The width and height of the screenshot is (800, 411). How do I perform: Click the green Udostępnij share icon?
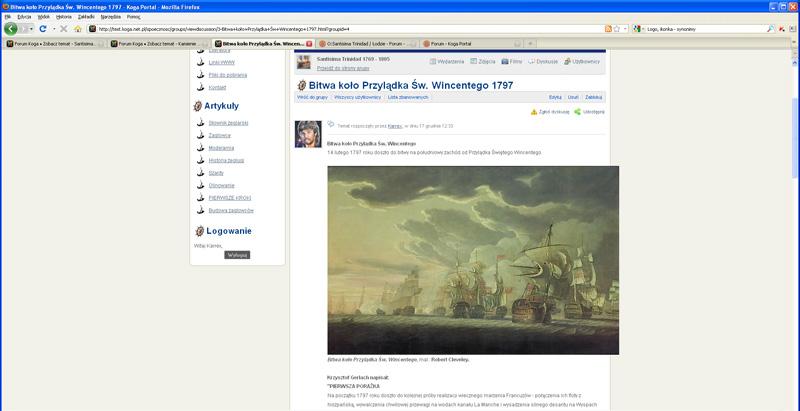pos(578,112)
